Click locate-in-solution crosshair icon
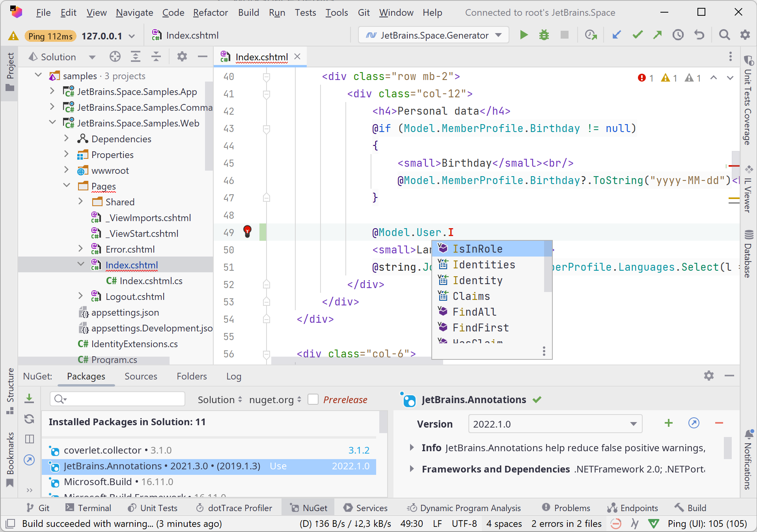This screenshot has height=532, width=757. (115, 57)
